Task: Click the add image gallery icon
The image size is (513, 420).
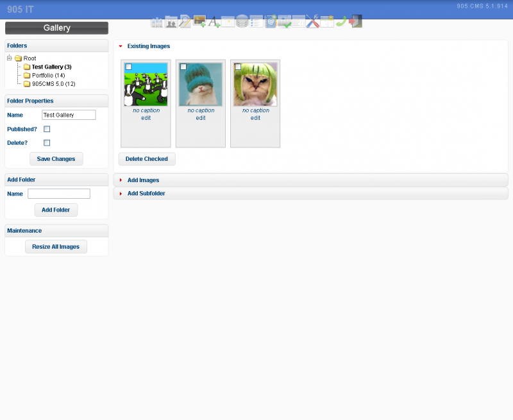Action: [199, 22]
